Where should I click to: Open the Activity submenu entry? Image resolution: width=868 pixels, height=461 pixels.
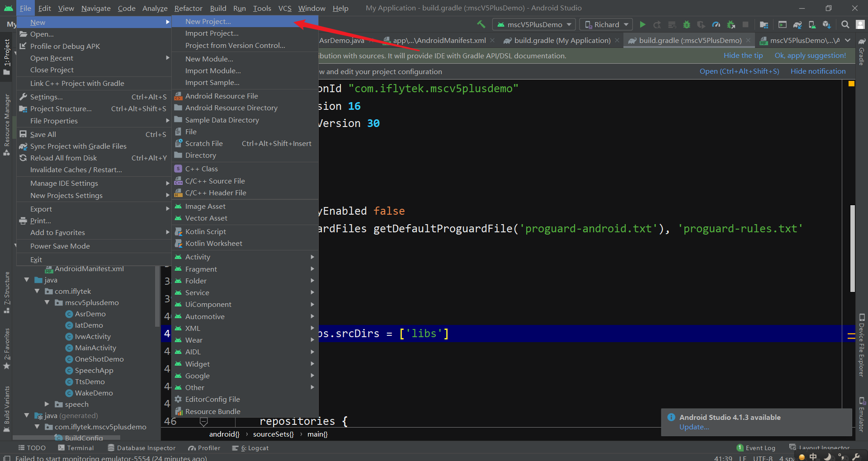(x=245, y=257)
